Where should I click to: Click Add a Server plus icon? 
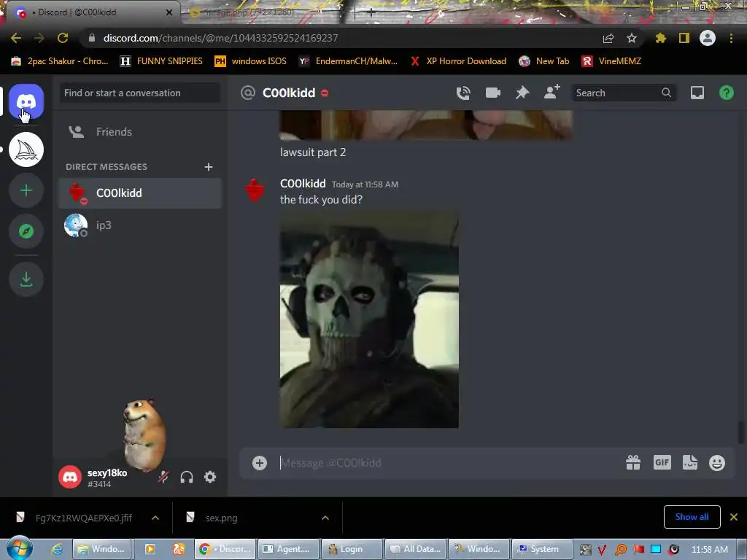point(26,190)
